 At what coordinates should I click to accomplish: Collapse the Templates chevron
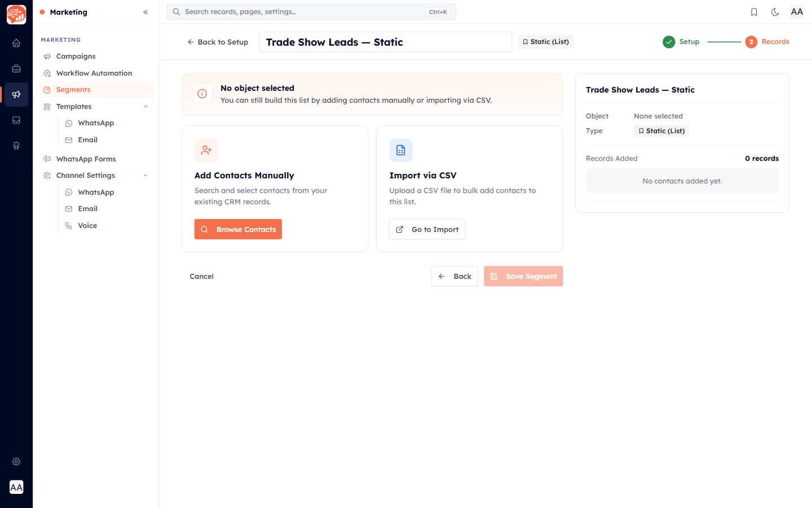pyautogui.click(x=145, y=107)
